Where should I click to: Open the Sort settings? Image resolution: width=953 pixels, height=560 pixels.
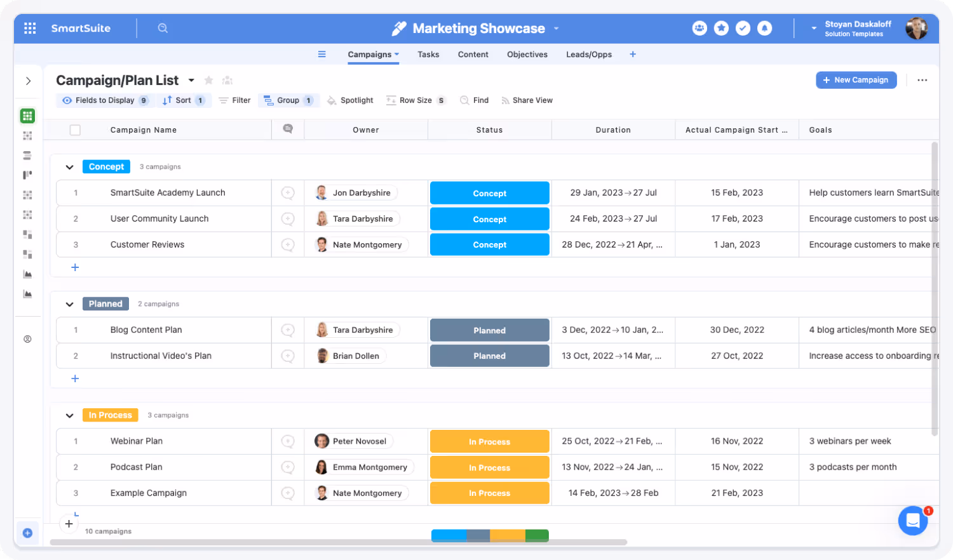click(x=184, y=100)
